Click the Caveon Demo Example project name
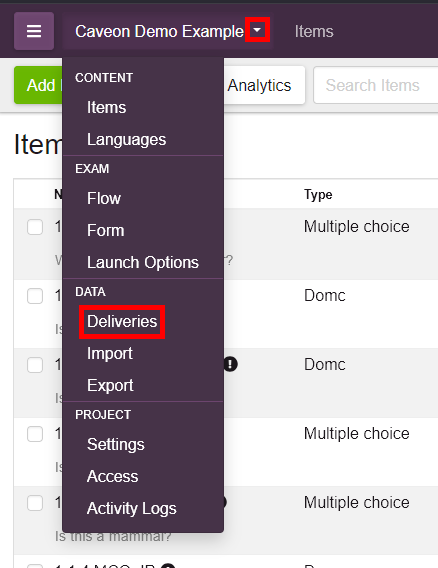Image resolution: width=438 pixels, height=568 pixels. click(x=159, y=32)
